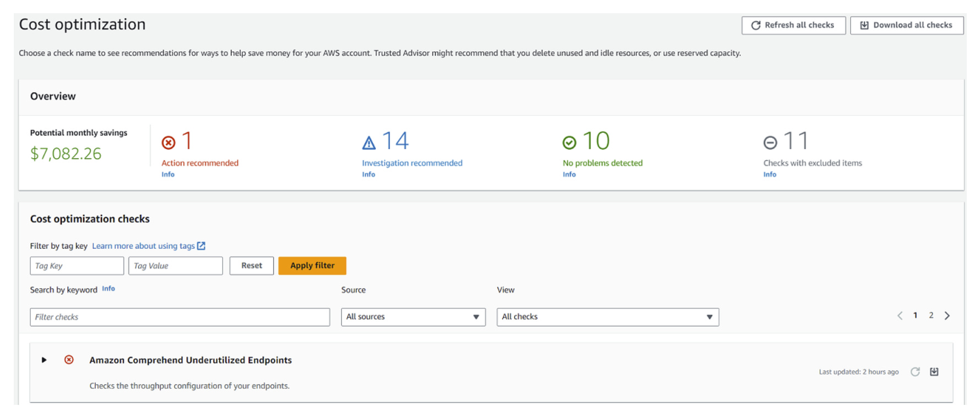Click the red Action recommended error icon
This screenshot has height=417, width=980.
[169, 143]
